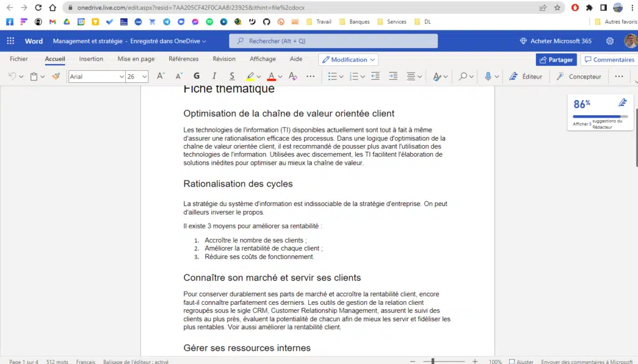Paste using the clipboard icon
This screenshot has width=638, height=364.
34,77
